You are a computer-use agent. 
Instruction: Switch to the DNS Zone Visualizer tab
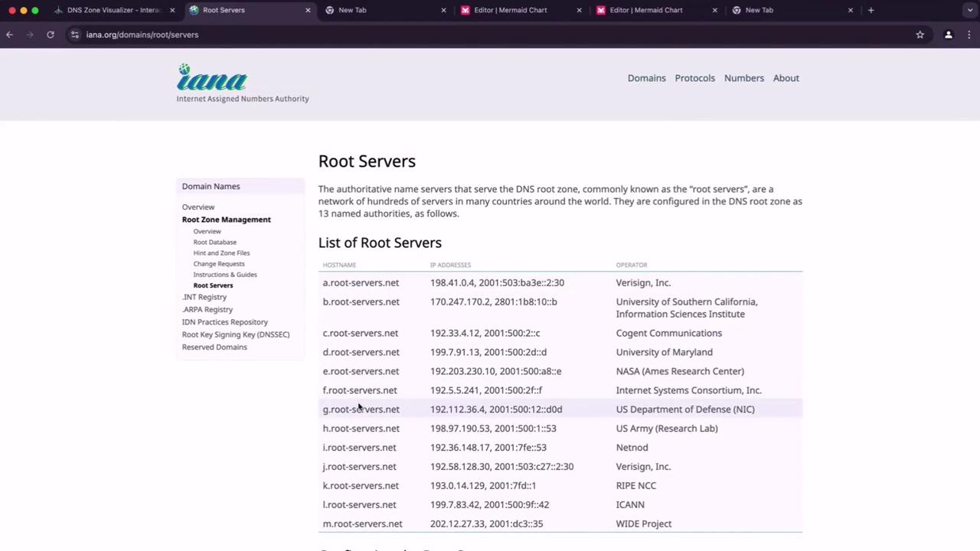(x=115, y=10)
